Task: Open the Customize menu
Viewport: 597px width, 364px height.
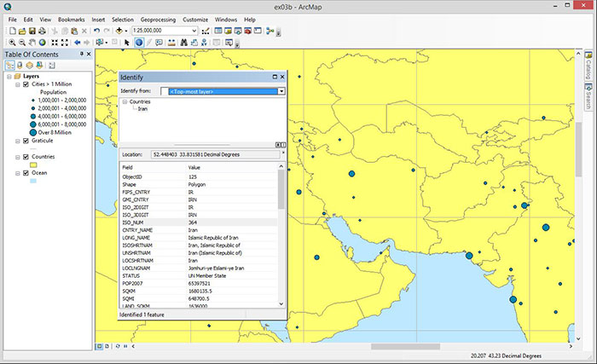Action: (x=195, y=20)
